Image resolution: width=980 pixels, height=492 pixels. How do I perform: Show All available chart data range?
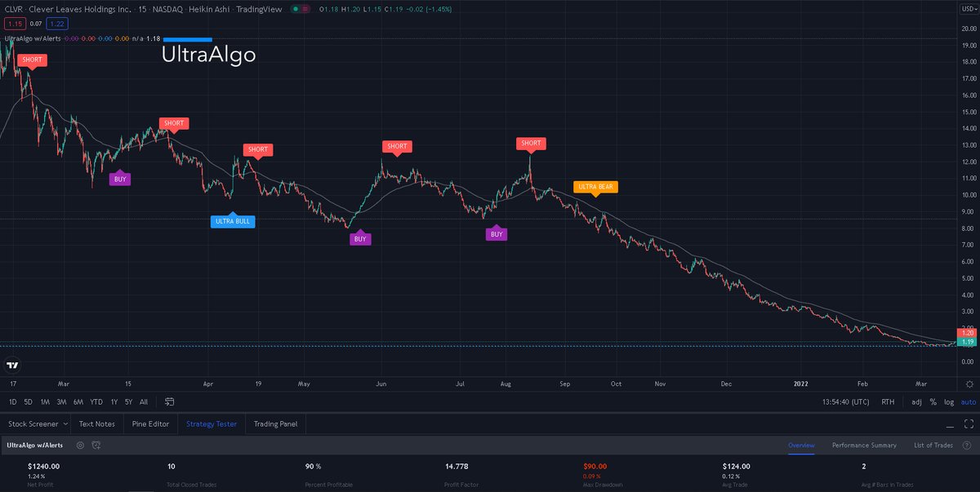(x=144, y=401)
